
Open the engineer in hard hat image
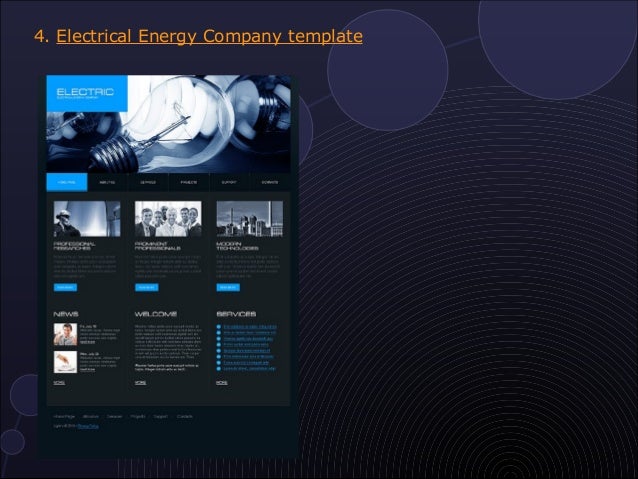[87, 219]
